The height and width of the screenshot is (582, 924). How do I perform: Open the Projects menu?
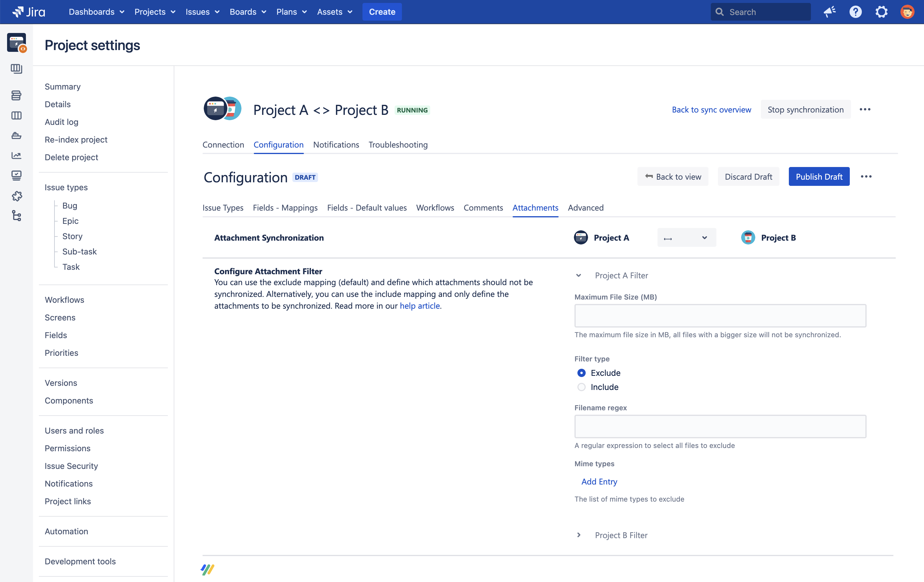click(x=155, y=12)
